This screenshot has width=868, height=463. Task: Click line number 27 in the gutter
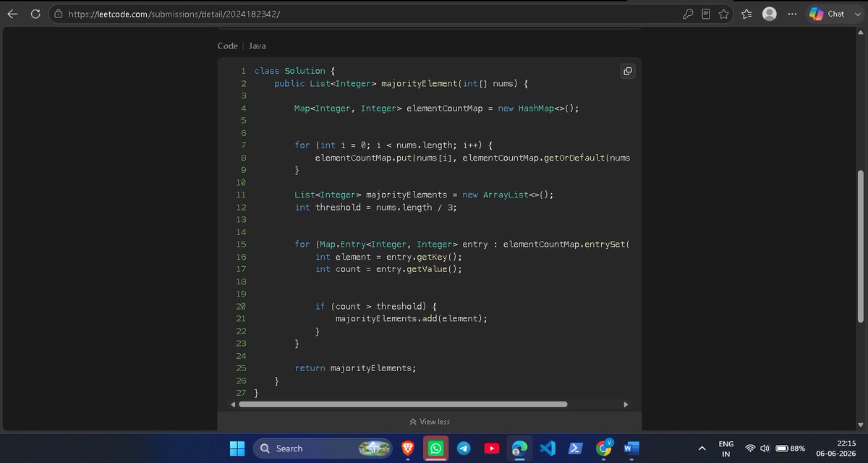pyautogui.click(x=241, y=393)
